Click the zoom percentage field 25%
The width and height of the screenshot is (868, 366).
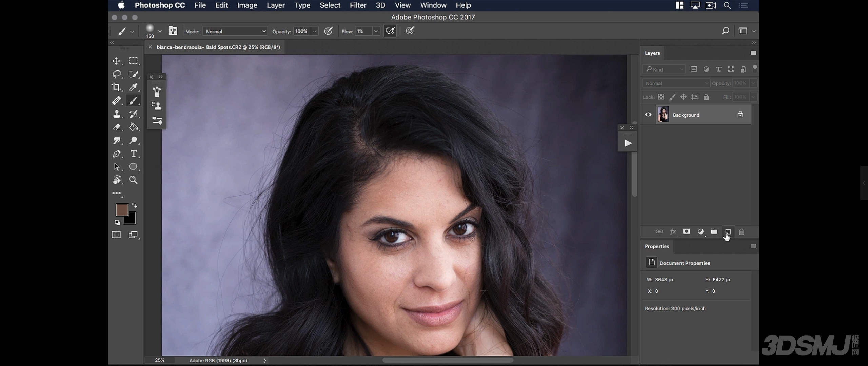click(x=160, y=360)
